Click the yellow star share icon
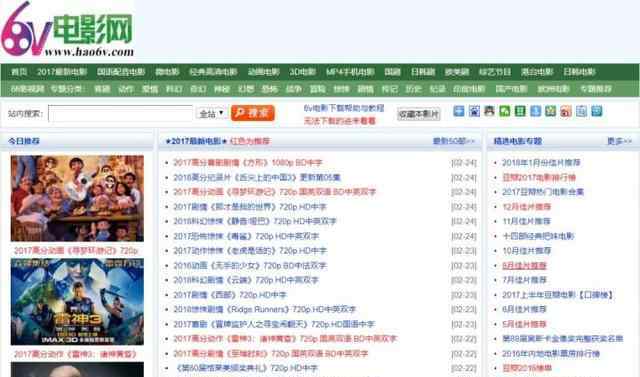This screenshot has height=377, width=640. pos(551,111)
